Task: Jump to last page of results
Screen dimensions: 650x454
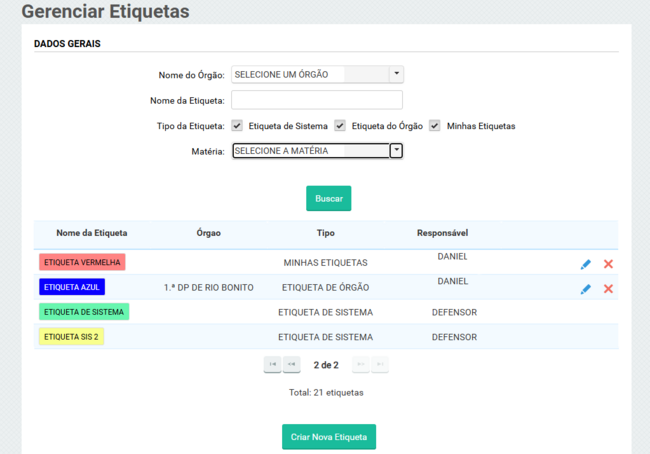Action: point(380,365)
